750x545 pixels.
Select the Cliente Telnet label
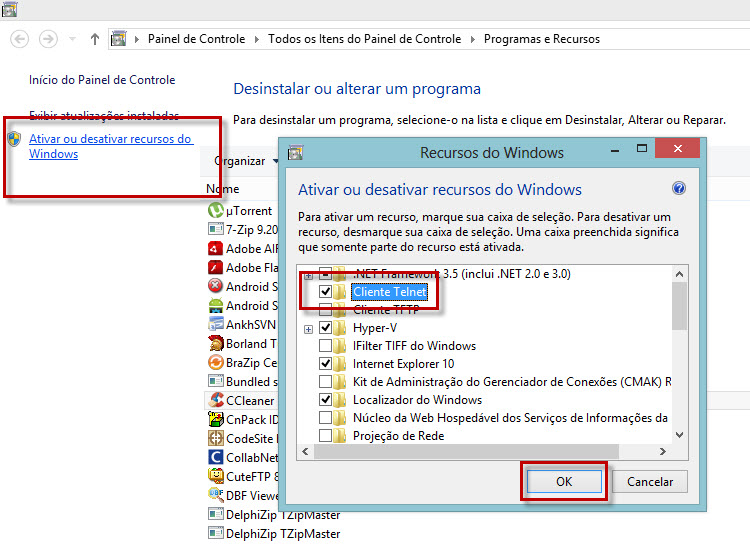click(389, 291)
